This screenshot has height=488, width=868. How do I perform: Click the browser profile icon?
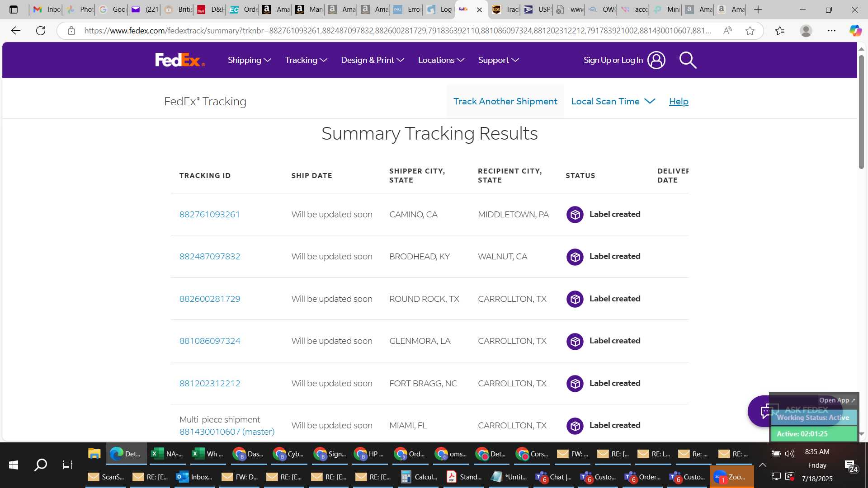(806, 31)
